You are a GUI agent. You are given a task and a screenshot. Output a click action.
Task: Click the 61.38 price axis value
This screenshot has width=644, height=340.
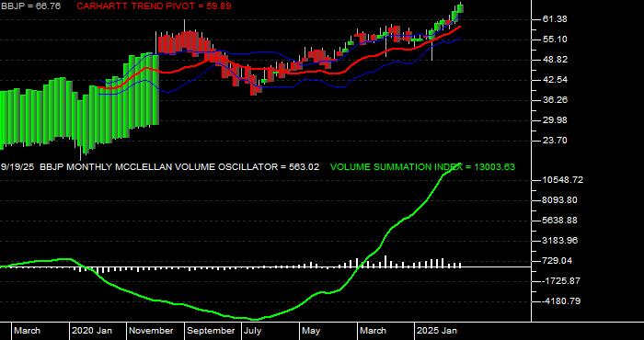tap(555, 19)
